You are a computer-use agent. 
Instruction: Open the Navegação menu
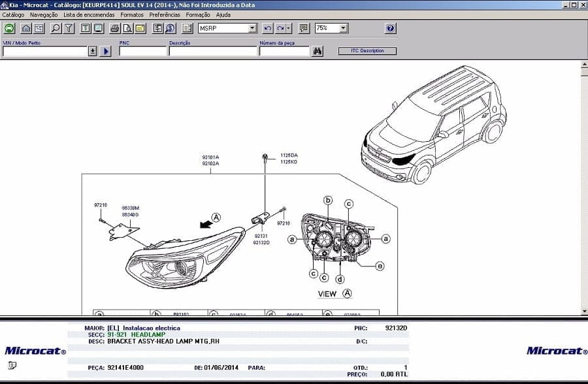[x=44, y=15]
